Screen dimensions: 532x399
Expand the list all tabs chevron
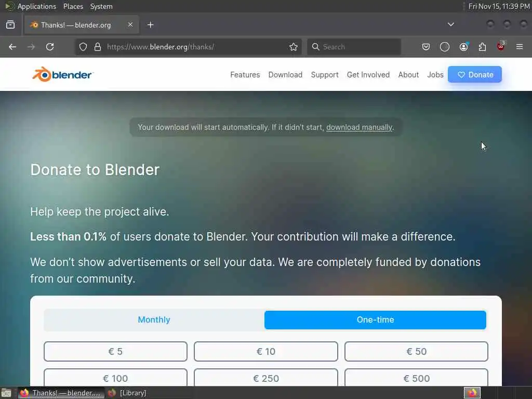(x=450, y=24)
